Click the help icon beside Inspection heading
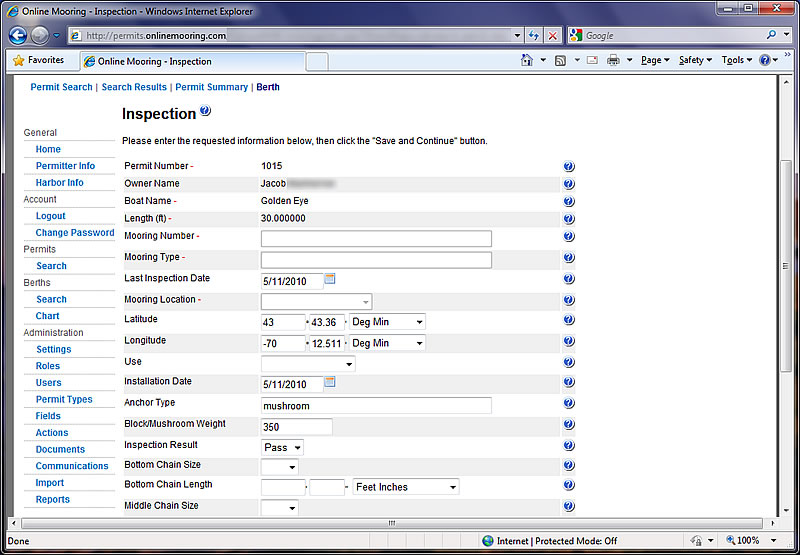The image size is (800, 555). (205, 112)
